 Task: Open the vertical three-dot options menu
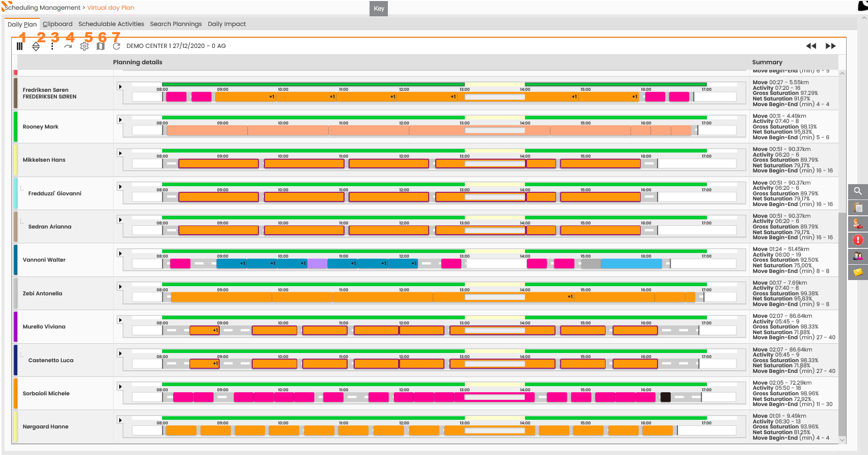(52, 46)
